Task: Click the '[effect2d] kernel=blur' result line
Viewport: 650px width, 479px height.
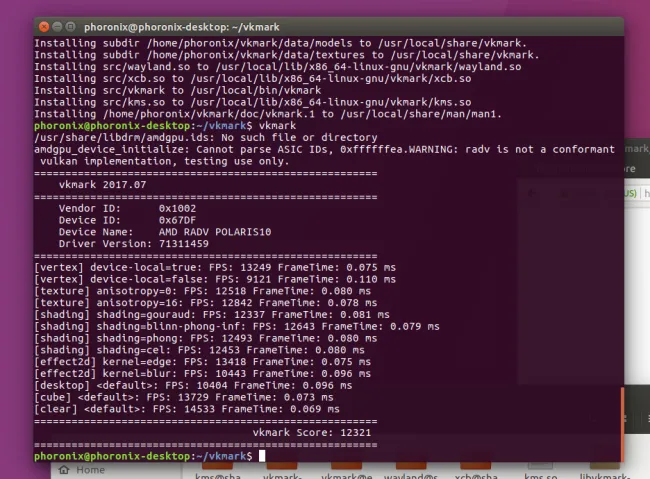Action: pos(202,374)
